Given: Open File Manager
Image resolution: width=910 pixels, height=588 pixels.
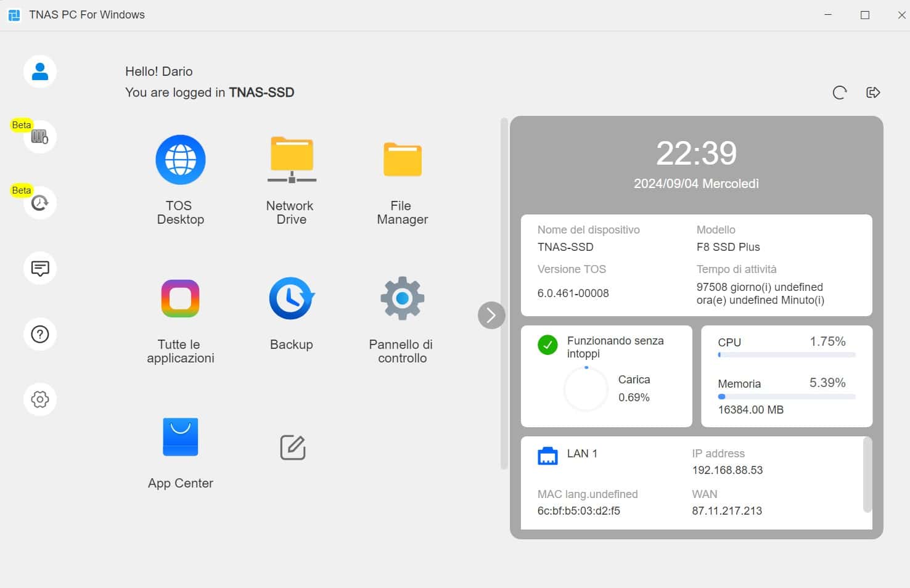Looking at the screenshot, I should 403,160.
